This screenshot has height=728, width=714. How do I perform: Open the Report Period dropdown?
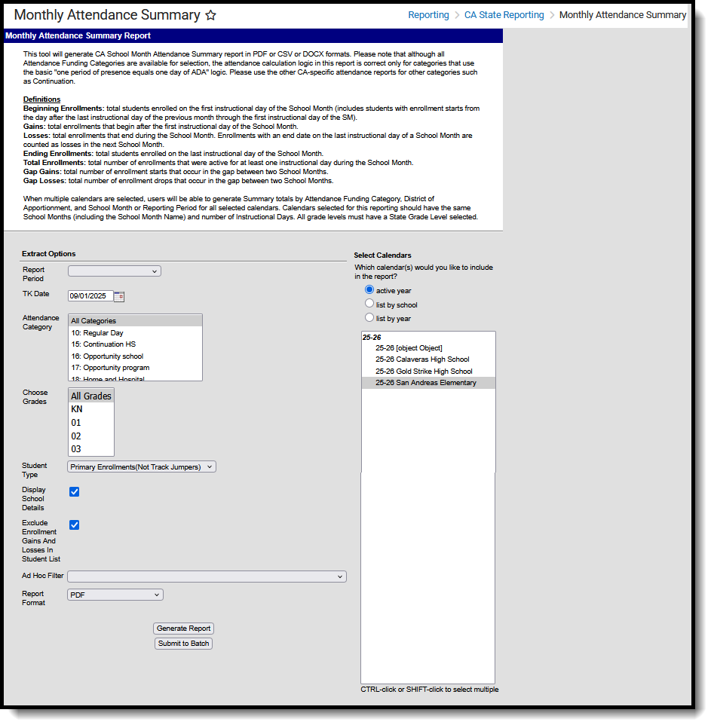tap(114, 271)
